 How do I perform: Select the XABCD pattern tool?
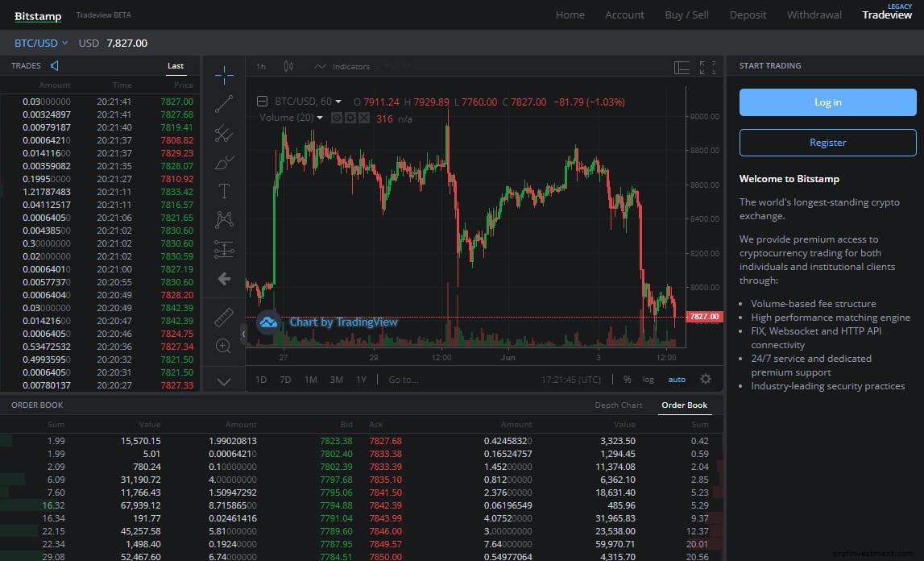(224, 218)
